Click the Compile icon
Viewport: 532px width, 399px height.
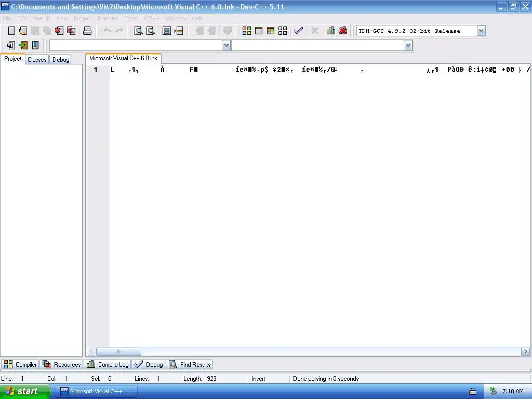(x=247, y=31)
